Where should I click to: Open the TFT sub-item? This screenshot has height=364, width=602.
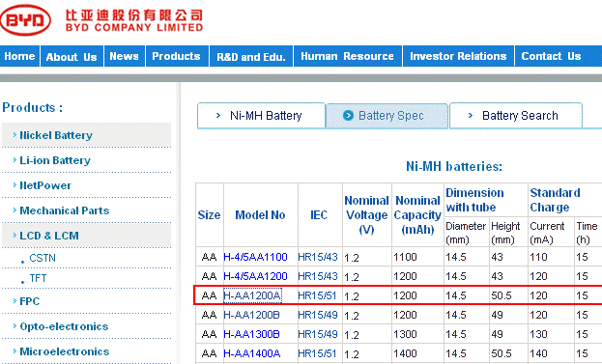(x=38, y=278)
